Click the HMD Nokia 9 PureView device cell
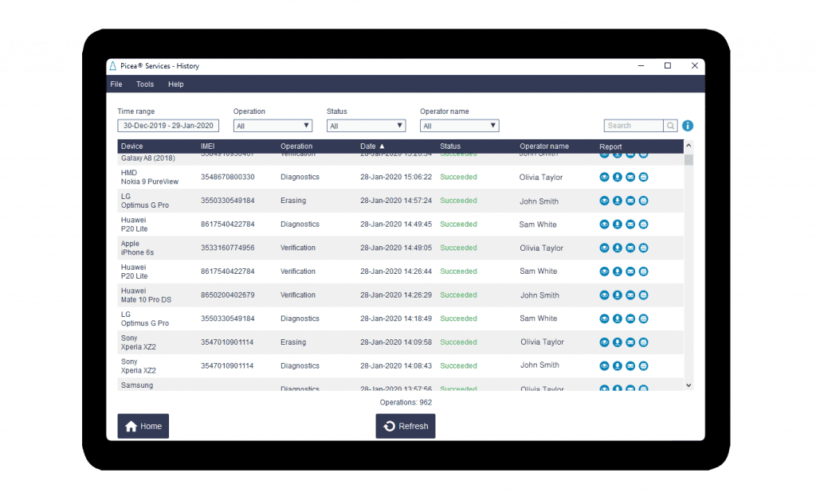Screen dimensions: 816x504 click(150, 178)
